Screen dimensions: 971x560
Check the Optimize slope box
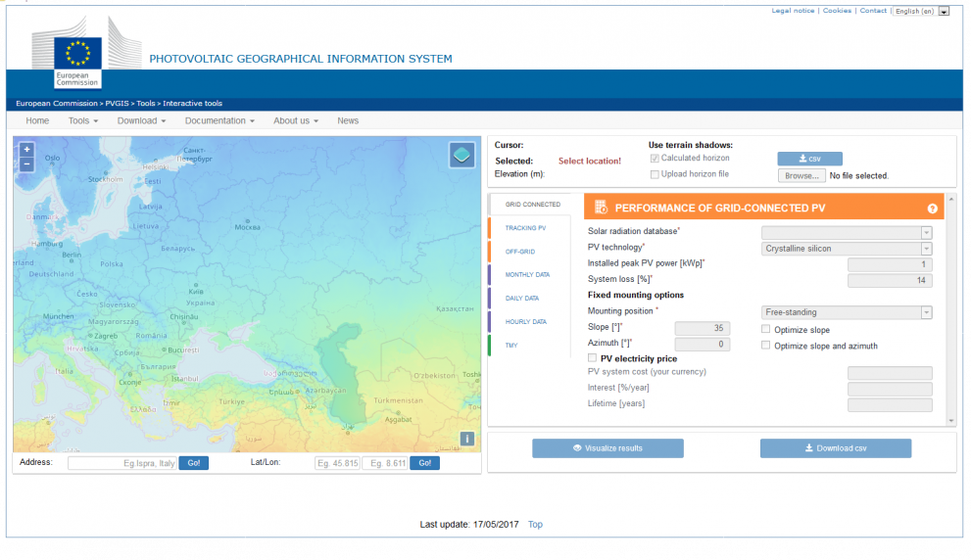[x=765, y=330]
